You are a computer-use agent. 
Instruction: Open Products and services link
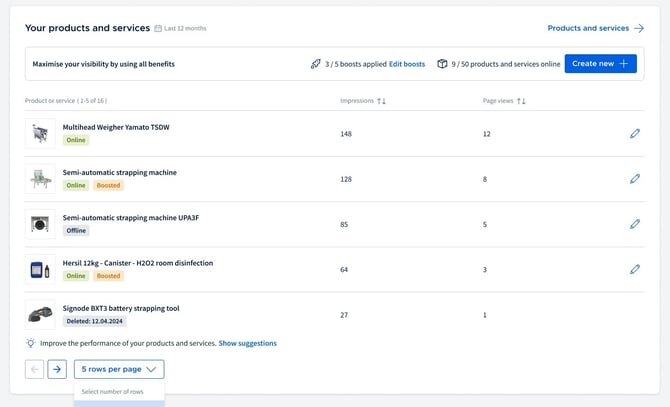588,28
